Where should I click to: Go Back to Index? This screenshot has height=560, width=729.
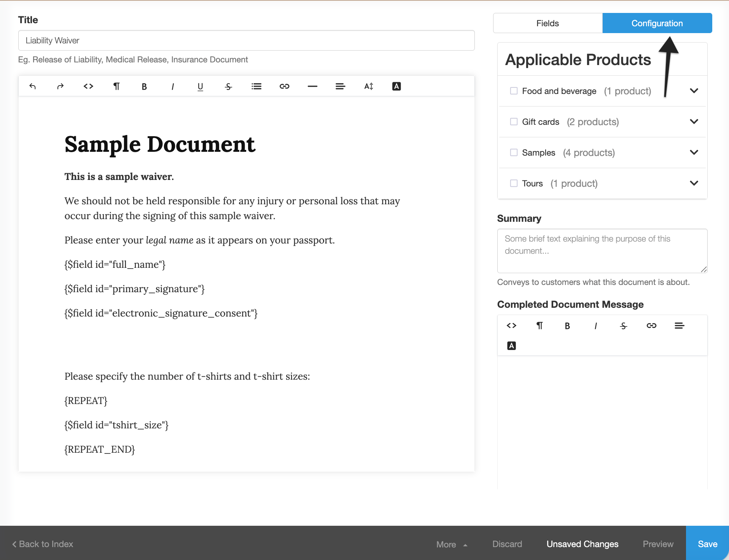(x=43, y=544)
